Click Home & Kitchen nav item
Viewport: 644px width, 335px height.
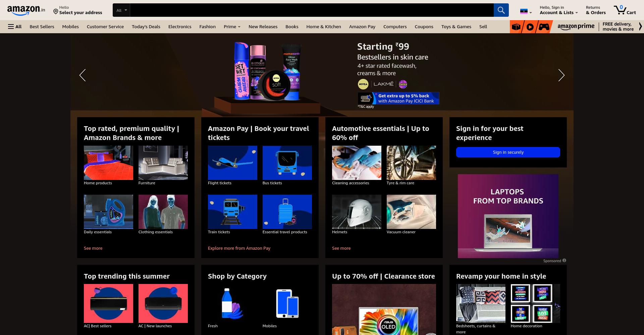(x=323, y=27)
